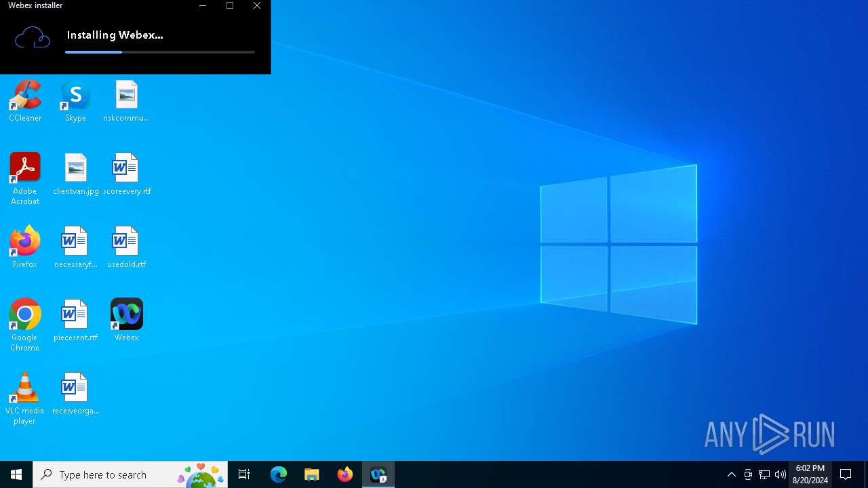Viewport: 868px width, 488px height.
Task: Click the Webex installer cloud logo
Action: (33, 38)
